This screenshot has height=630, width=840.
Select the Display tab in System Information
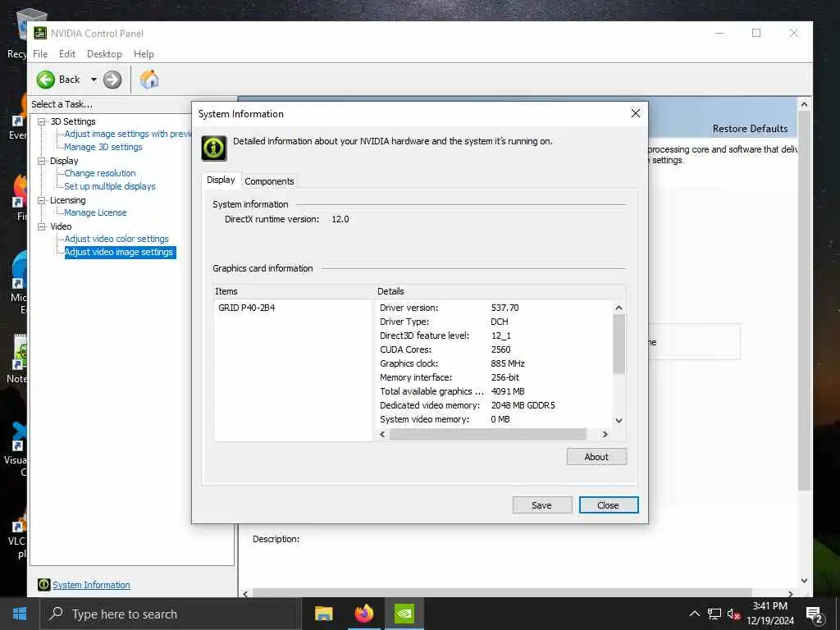pos(221,180)
